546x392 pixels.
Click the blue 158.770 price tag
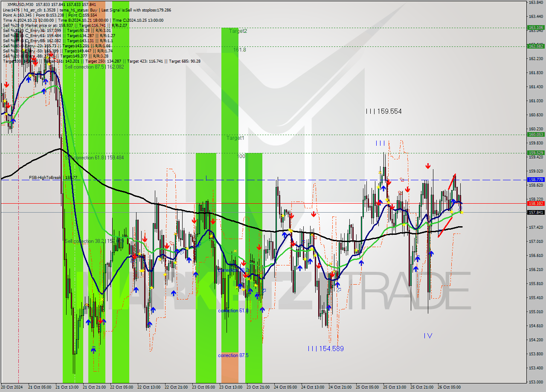tap(536, 180)
